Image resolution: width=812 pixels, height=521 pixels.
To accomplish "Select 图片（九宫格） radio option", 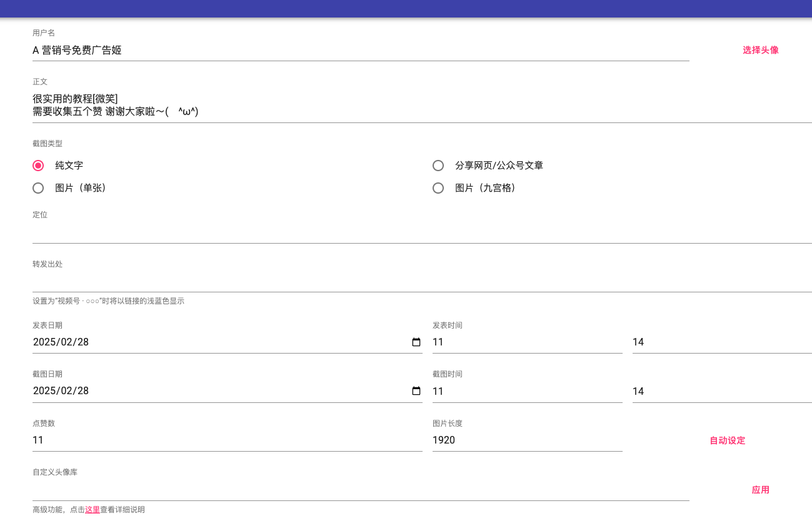I will pos(438,188).
